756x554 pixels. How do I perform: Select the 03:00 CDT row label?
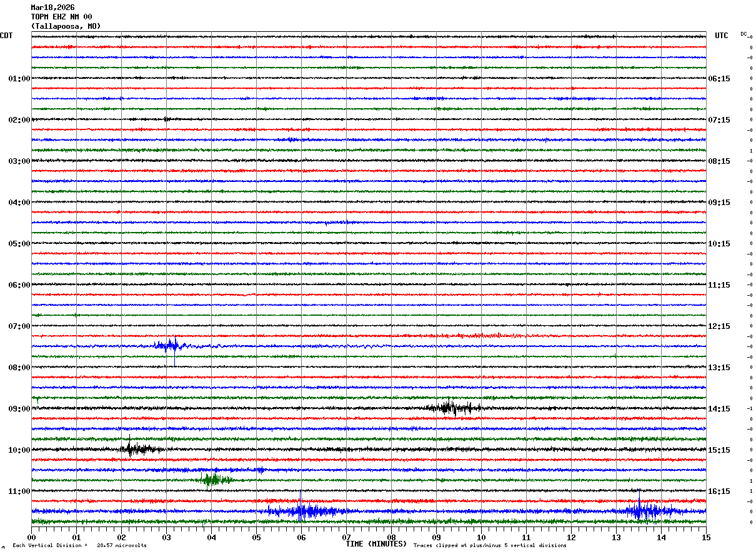click(19, 161)
